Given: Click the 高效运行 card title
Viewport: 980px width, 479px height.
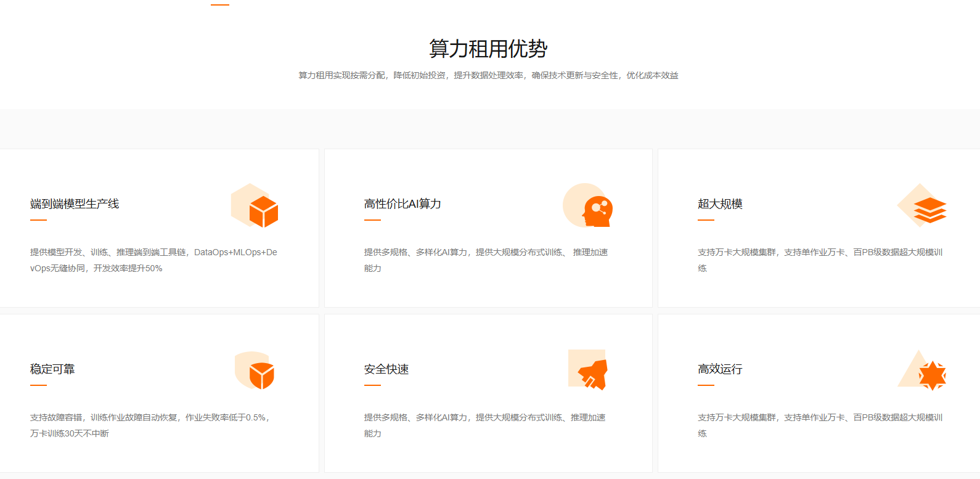Looking at the screenshot, I should pyautogui.click(x=720, y=369).
